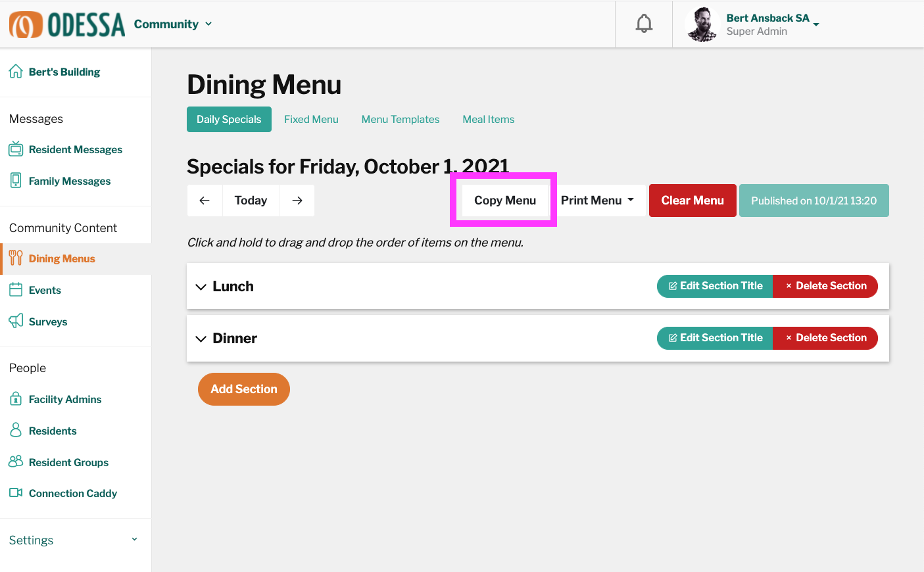924x572 pixels.
Task: Advance to next day with right arrow
Action: [x=297, y=201]
